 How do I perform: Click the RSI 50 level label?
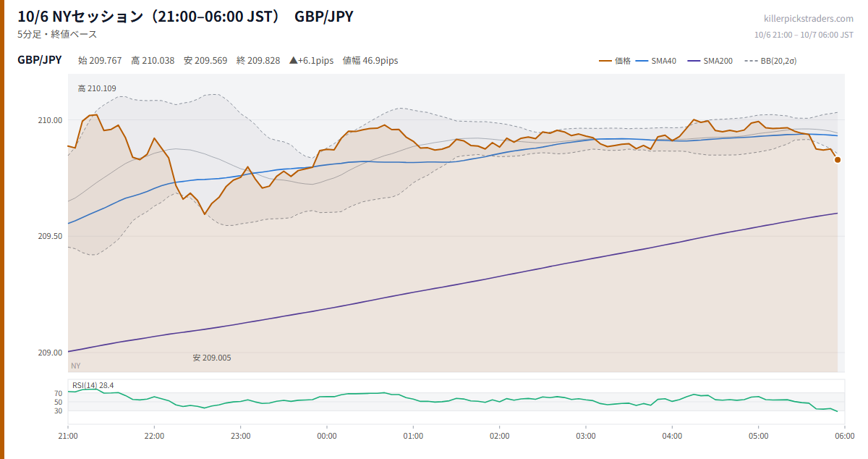click(58, 402)
